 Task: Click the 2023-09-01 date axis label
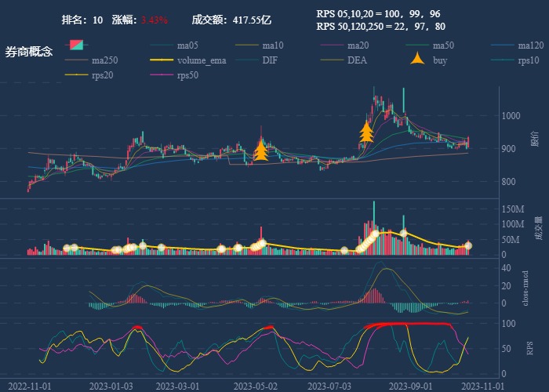(x=411, y=386)
